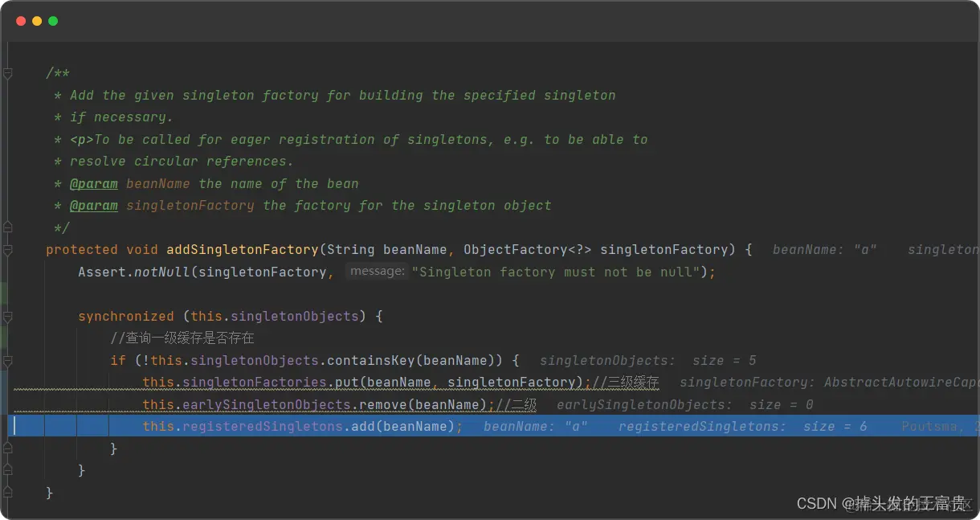Screen dimensions: 980x520
Task: Click the notNull call on Assert
Action: click(x=162, y=272)
